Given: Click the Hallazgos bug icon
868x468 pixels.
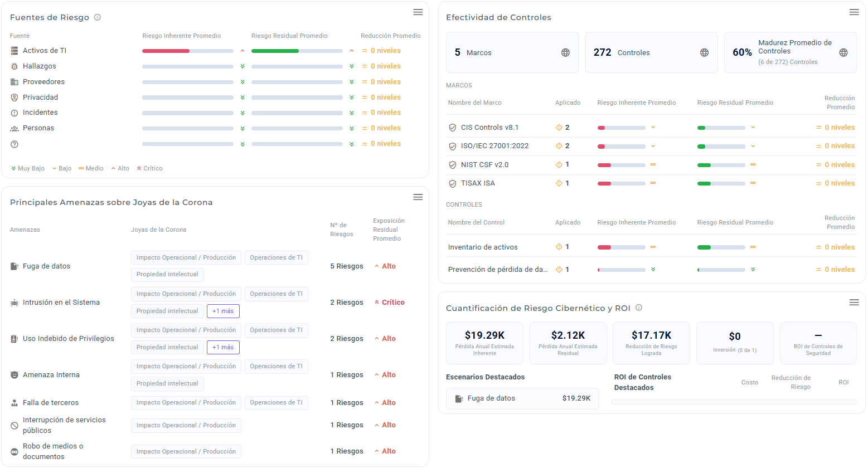Looking at the screenshot, I should point(14,66).
